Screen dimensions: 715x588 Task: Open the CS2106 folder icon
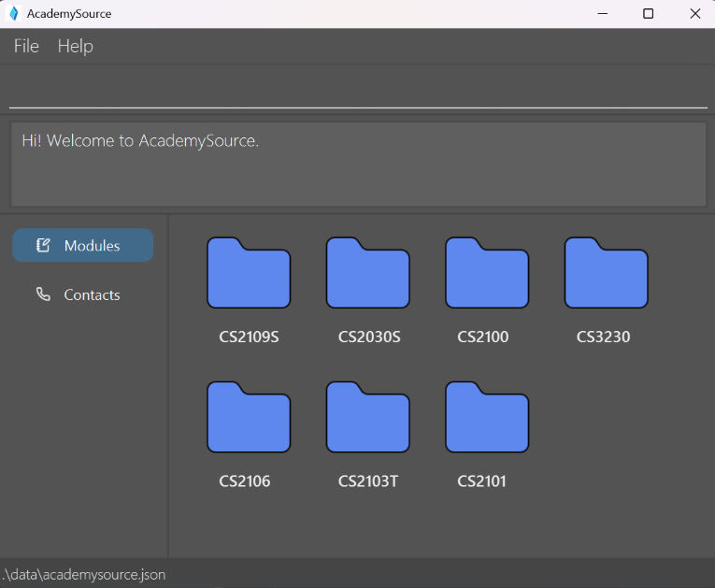pyautogui.click(x=249, y=418)
